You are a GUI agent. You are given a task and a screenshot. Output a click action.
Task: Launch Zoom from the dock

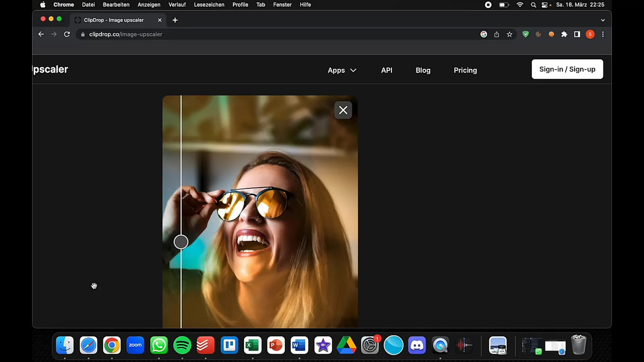click(x=135, y=345)
